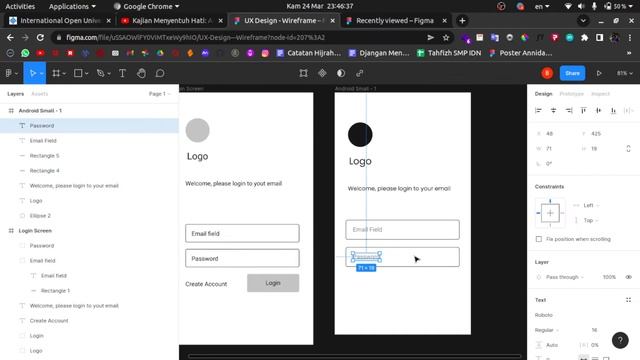Viewport: 640px width, 360px height.
Task: Select the Text tool
Action: 122,73
